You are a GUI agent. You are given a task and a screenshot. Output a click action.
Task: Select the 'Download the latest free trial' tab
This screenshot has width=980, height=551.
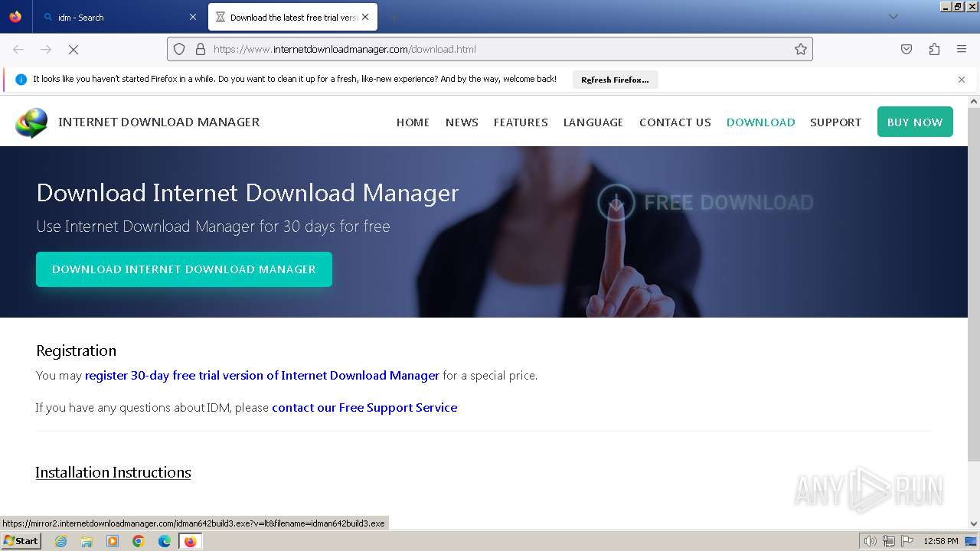click(x=293, y=17)
